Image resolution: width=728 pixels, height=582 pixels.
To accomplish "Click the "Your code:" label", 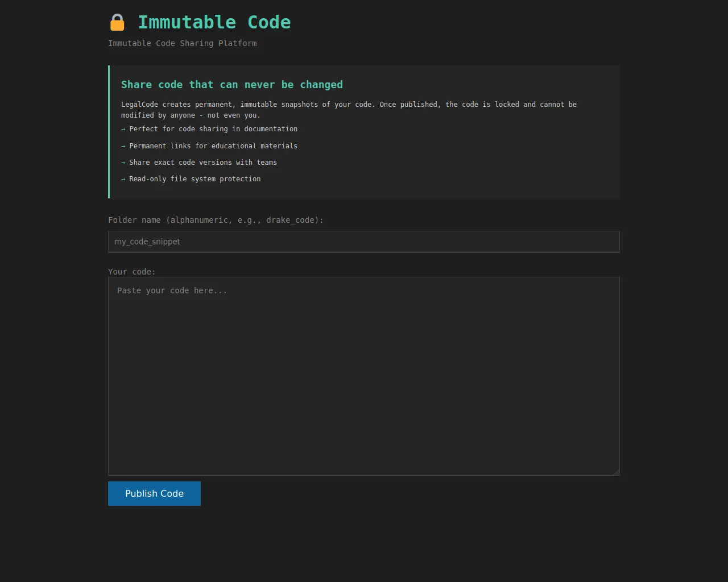I will (131, 272).
